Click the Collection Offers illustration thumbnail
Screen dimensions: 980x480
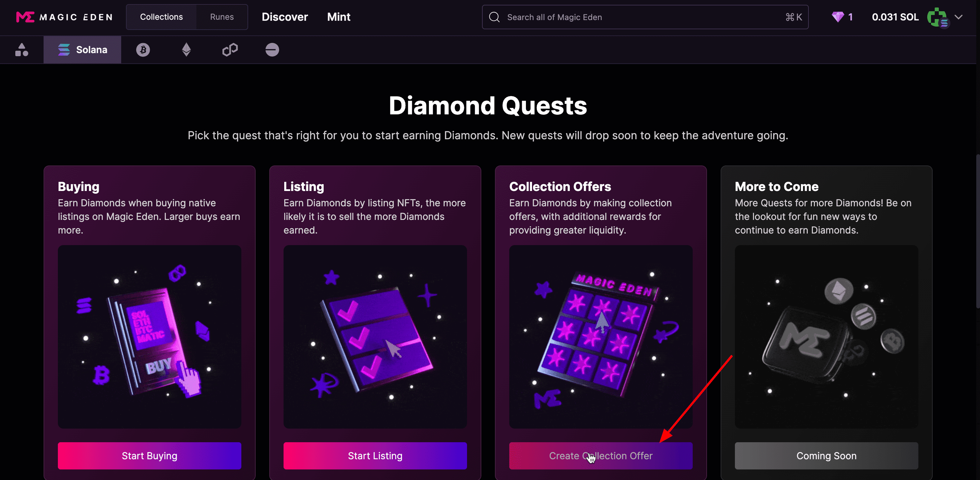click(601, 337)
